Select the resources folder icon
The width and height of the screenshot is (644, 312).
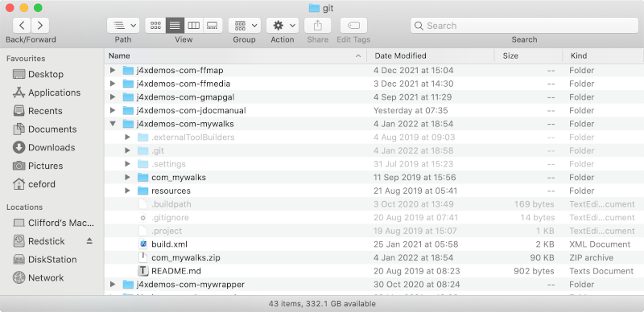143,191
